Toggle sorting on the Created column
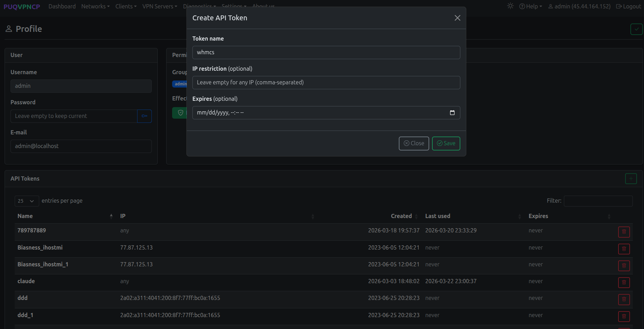This screenshot has height=329, width=644. pyautogui.click(x=401, y=216)
